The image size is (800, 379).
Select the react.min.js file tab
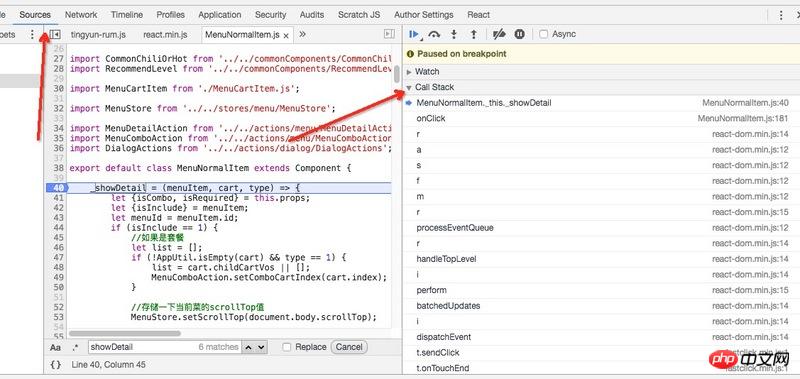165,35
